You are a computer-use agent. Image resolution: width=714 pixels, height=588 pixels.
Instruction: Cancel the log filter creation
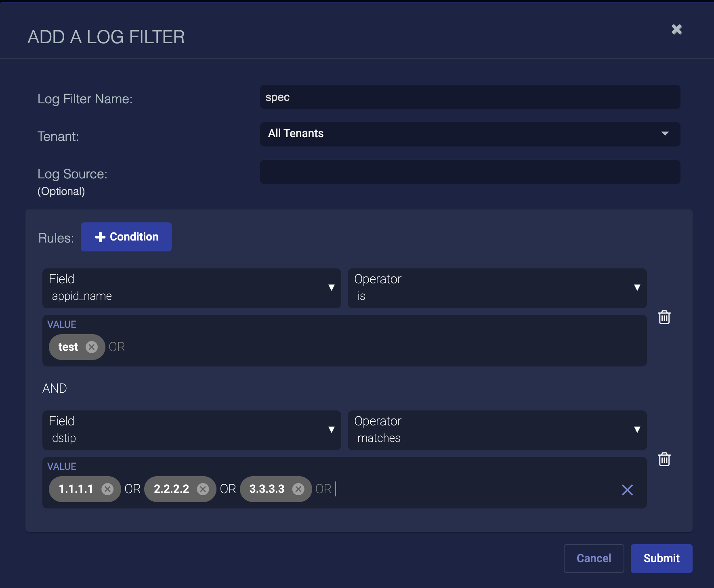click(593, 558)
